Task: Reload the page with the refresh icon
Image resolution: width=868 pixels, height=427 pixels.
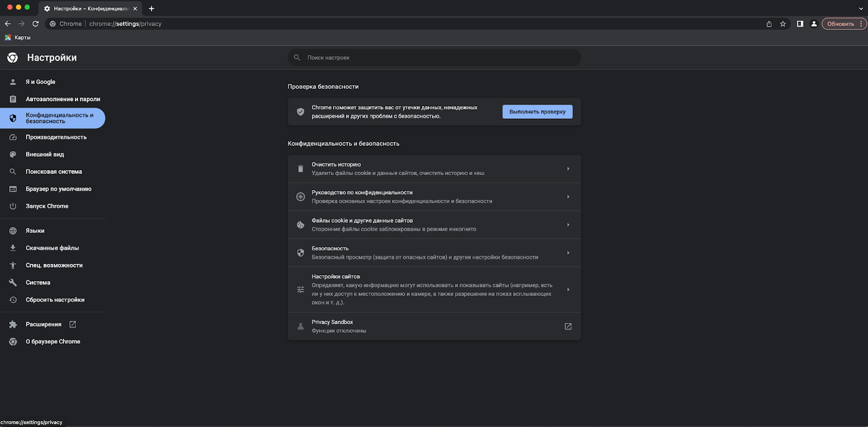Action: [36, 24]
